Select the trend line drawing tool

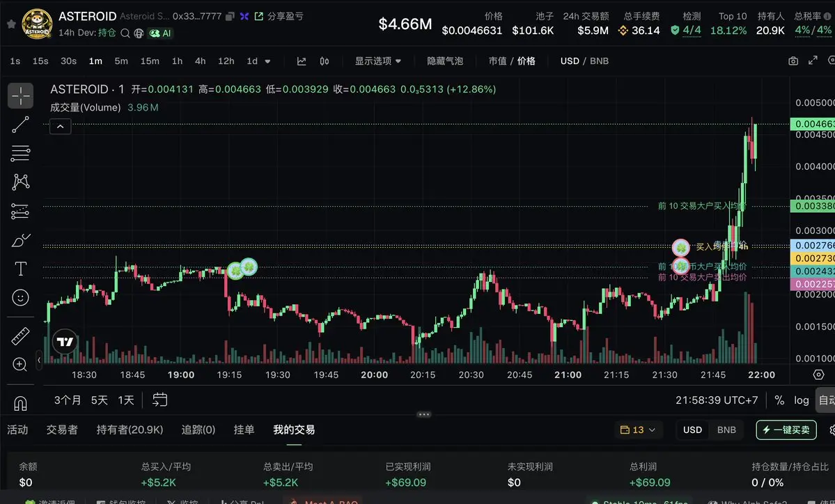[x=21, y=125]
